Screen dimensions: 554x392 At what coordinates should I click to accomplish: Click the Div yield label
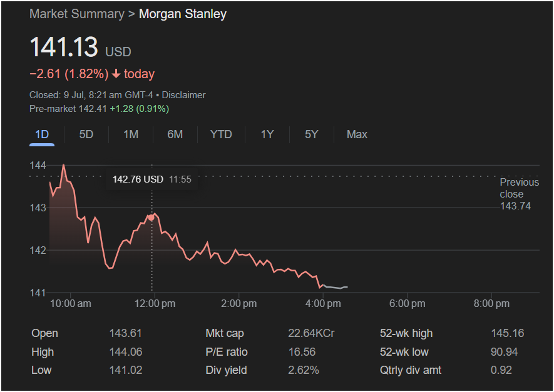point(226,370)
